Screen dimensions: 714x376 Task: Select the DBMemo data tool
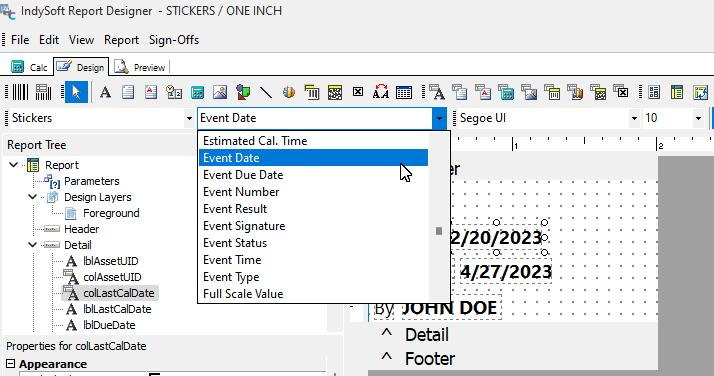click(459, 92)
